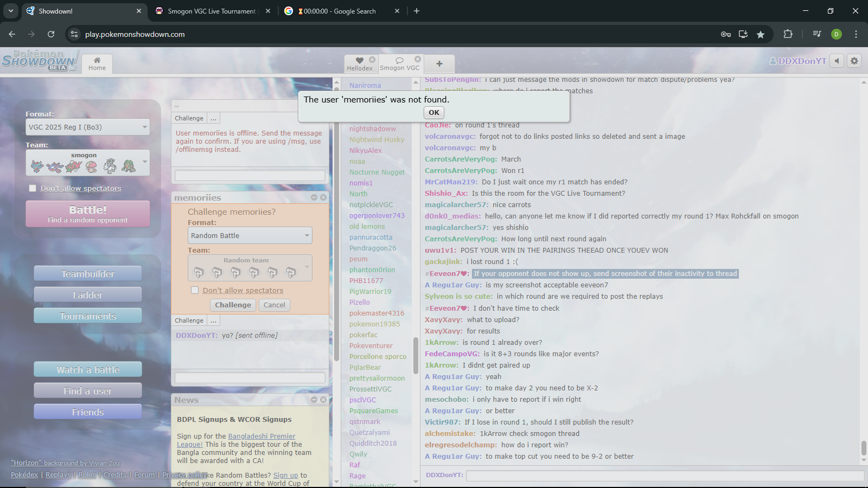This screenshot has height=488, width=868.
Task: Minimize the memoriies chat window
Action: 314,197
